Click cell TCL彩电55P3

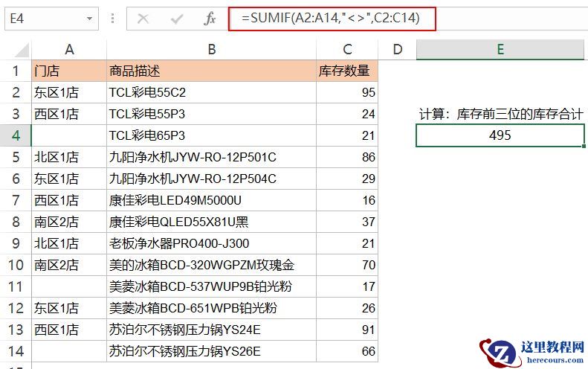[212, 114]
